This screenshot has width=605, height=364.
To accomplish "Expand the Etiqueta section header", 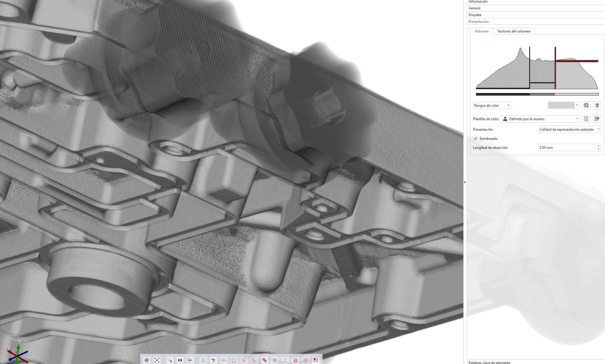I will point(475,15).
